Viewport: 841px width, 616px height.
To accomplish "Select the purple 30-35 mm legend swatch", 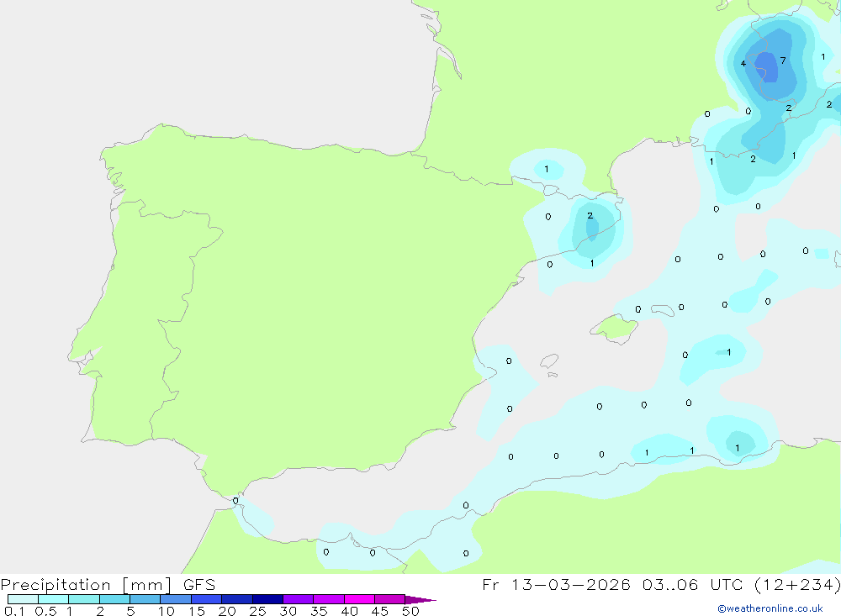I will [x=298, y=599].
